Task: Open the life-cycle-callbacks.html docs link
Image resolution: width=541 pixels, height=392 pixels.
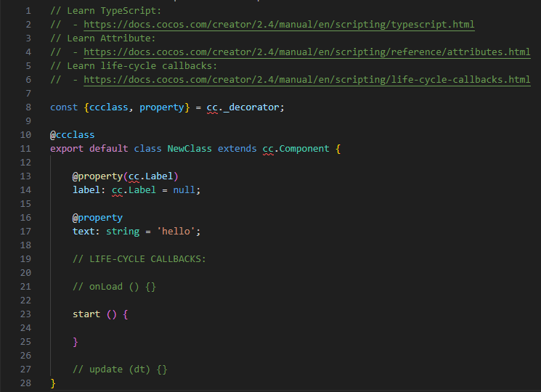Action: tap(306, 80)
